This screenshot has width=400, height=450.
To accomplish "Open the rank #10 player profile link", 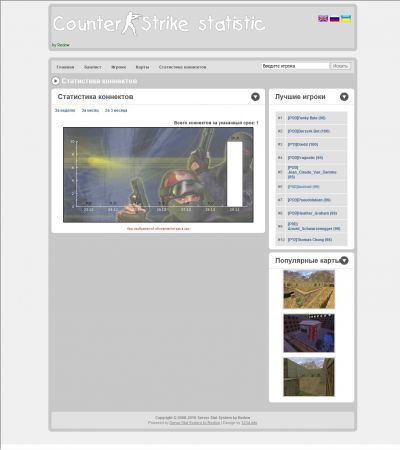I will (x=310, y=240).
